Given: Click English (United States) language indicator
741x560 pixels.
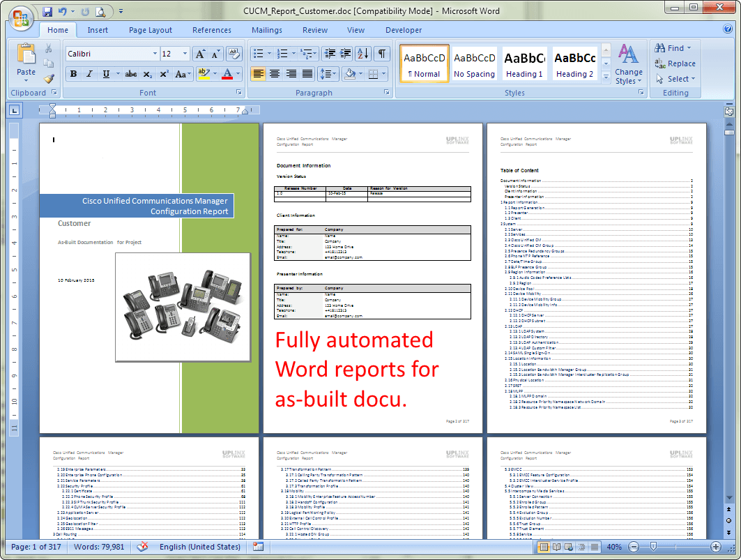Looking at the screenshot, I should 199,547.
